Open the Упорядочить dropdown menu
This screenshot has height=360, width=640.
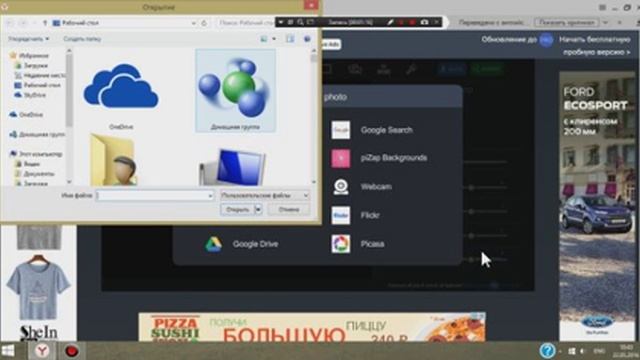pyautogui.click(x=28, y=39)
